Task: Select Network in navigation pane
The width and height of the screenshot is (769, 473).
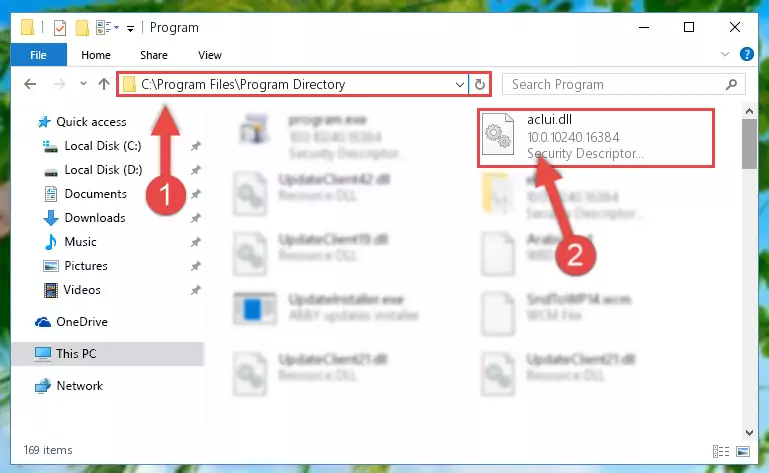Action: (x=79, y=386)
